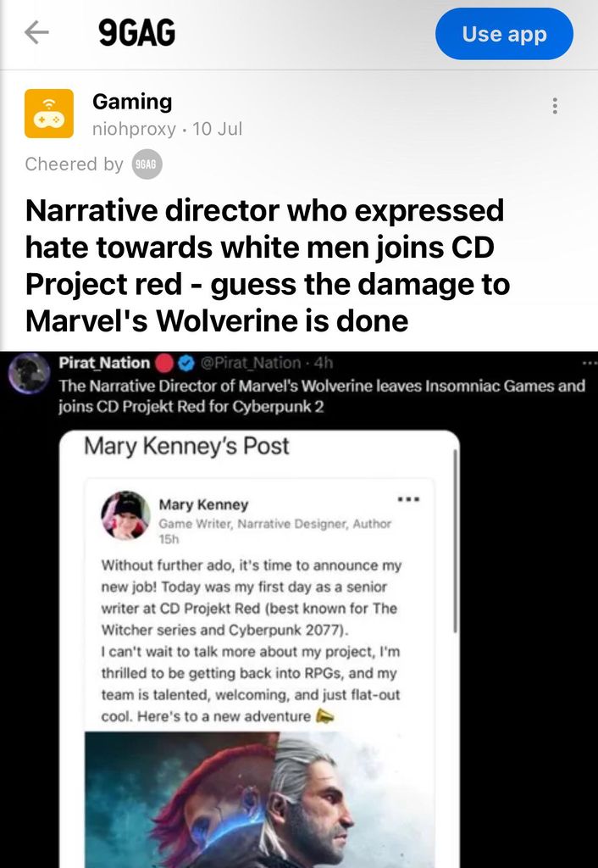Click the 9GAG logo in header
Viewport: 598px width, 868px height.
pyautogui.click(x=137, y=33)
